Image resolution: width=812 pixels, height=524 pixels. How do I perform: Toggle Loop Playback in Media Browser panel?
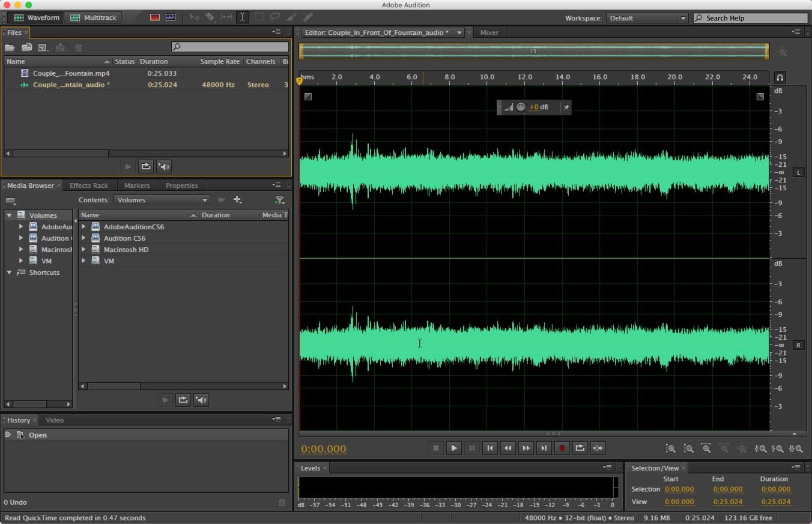[183, 400]
